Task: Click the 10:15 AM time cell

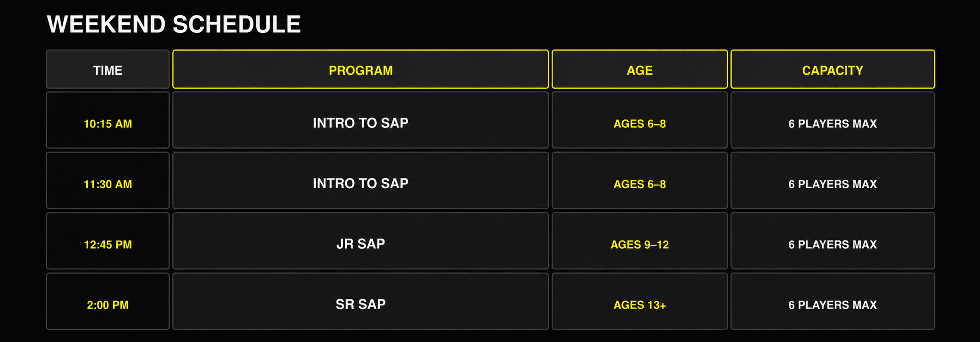Action: 108,120
